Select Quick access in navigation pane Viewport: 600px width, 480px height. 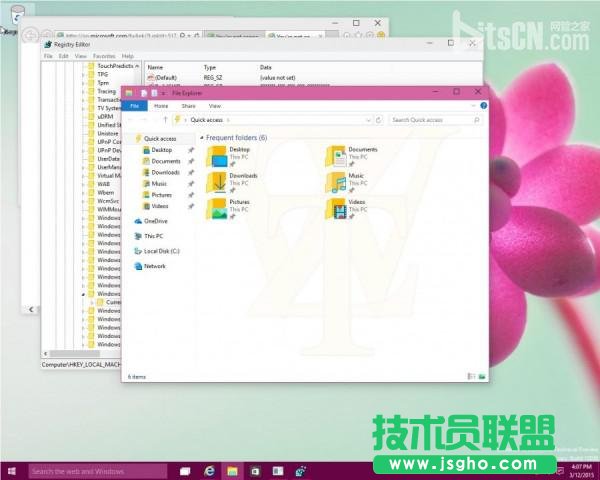(x=160, y=139)
